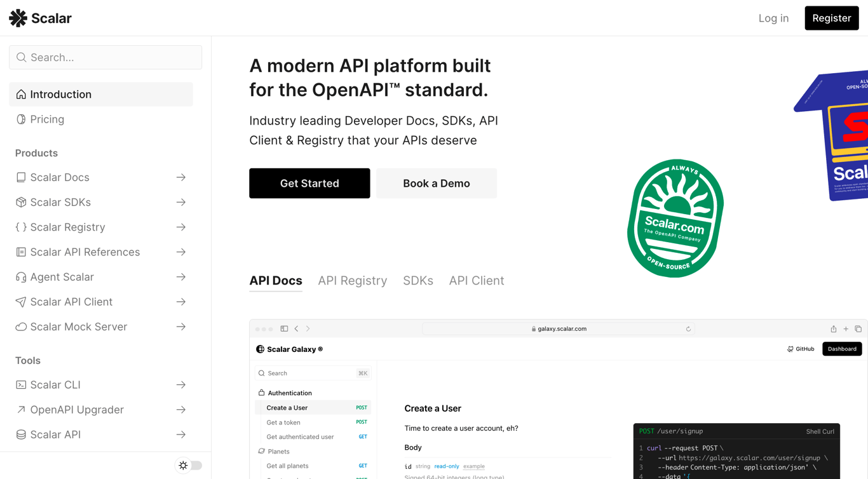Click the curly braces icon for Scalar Registry
This screenshot has width=868, height=479.
click(21, 227)
